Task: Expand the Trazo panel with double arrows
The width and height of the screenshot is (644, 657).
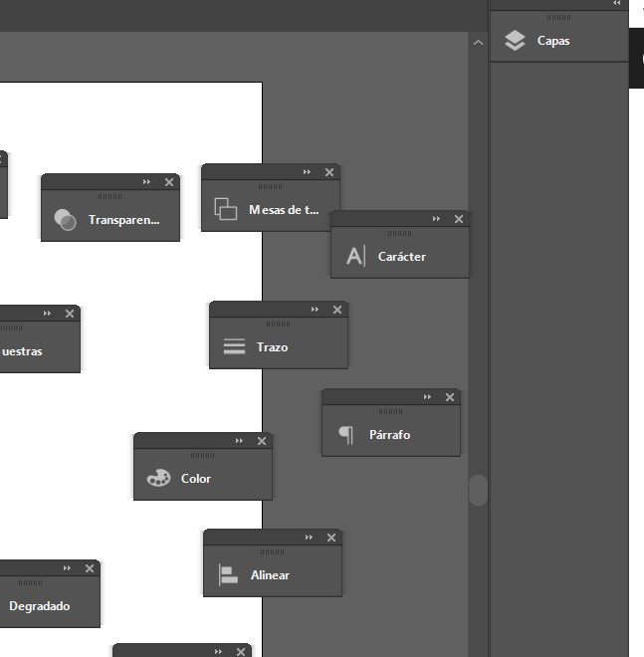Action: coord(315,310)
